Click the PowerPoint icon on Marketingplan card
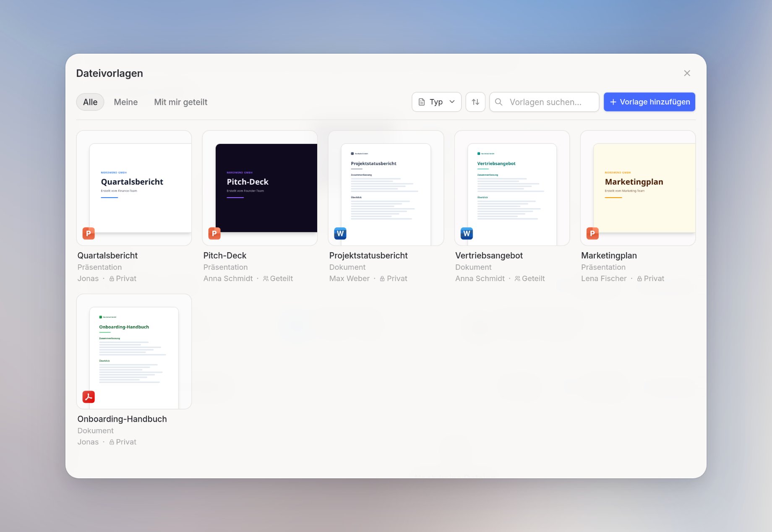 point(592,233)
